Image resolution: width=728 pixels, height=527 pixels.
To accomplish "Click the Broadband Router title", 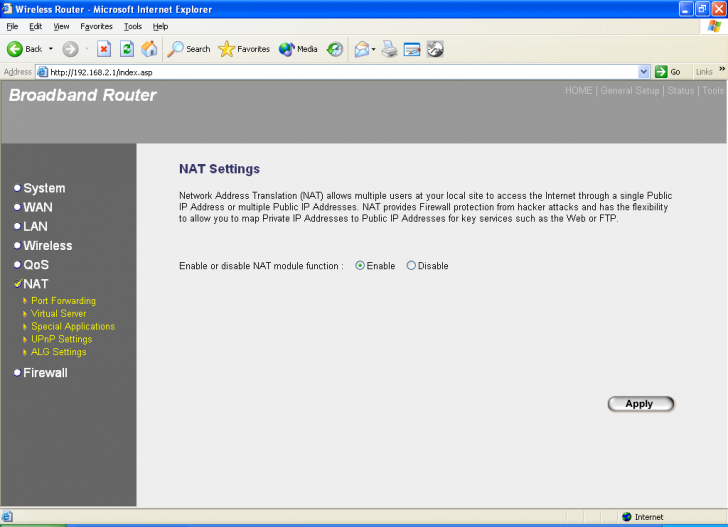I will click(x=83, y=95).
